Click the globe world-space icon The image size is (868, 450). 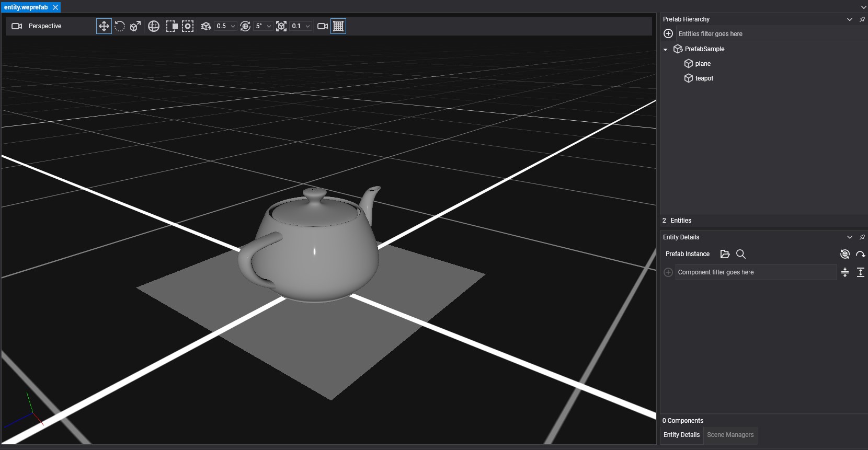(154, 26)
